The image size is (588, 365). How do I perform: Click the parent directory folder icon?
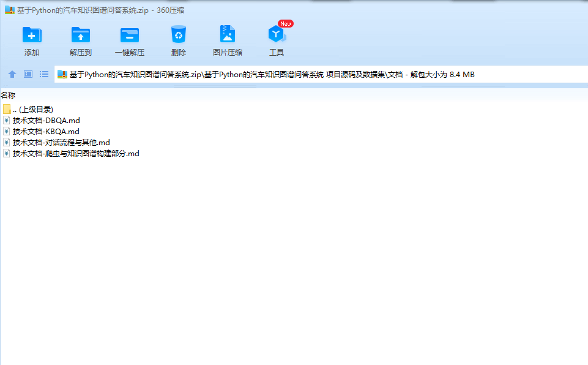click(7, 109)
